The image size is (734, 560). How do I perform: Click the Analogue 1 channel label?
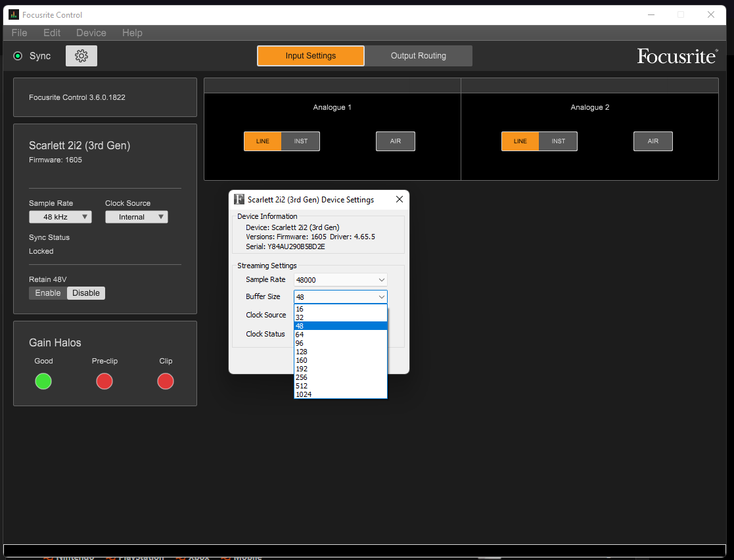coord(333,107)
